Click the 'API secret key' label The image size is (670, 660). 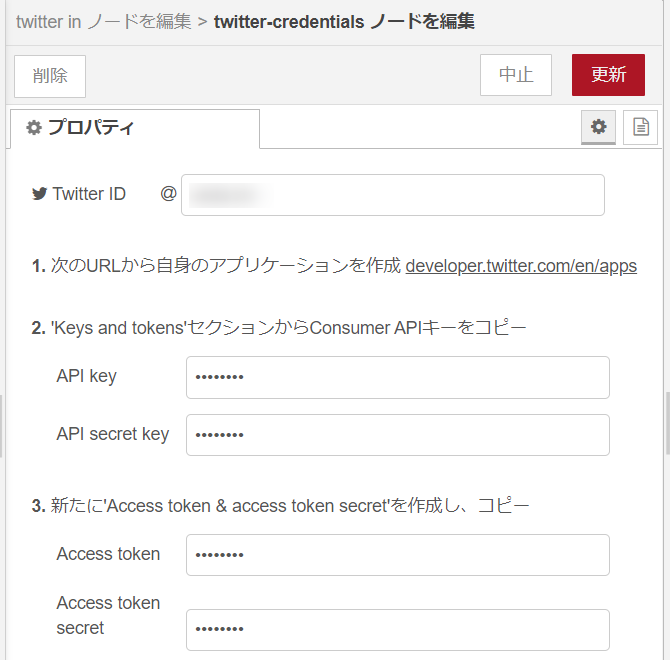point(113,434)
